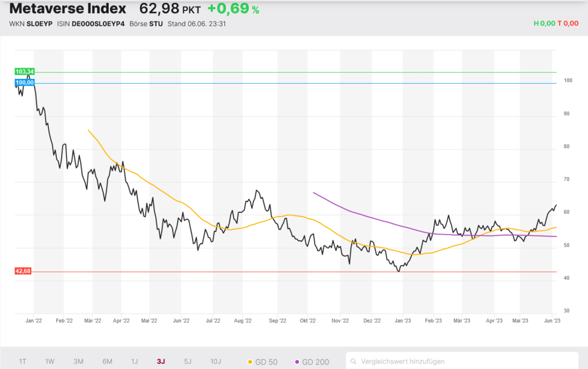Show the 10J time period
Image resolution: width=588 pixels, height=369 pixels.
tap(216, 361)
